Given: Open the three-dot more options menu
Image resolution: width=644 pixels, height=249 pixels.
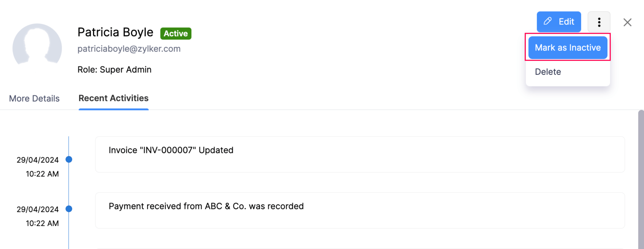Looking at the screenshot, I should pos(599,22).
